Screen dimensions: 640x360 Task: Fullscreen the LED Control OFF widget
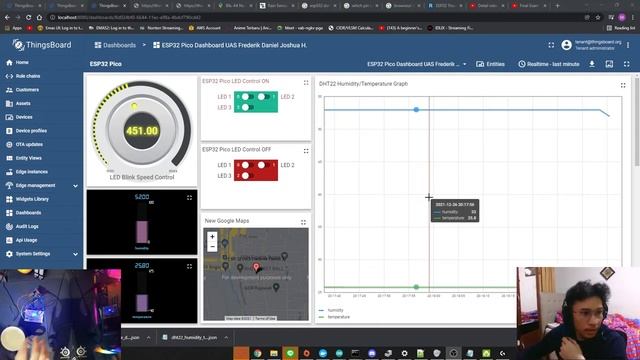pyautogui.click(x=306, y=151)
